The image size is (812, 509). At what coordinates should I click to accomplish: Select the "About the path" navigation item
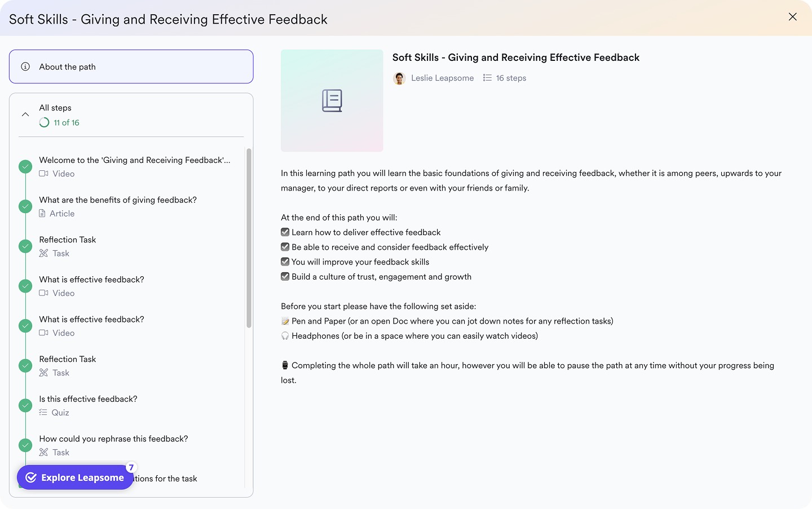(x=131, y=66)
